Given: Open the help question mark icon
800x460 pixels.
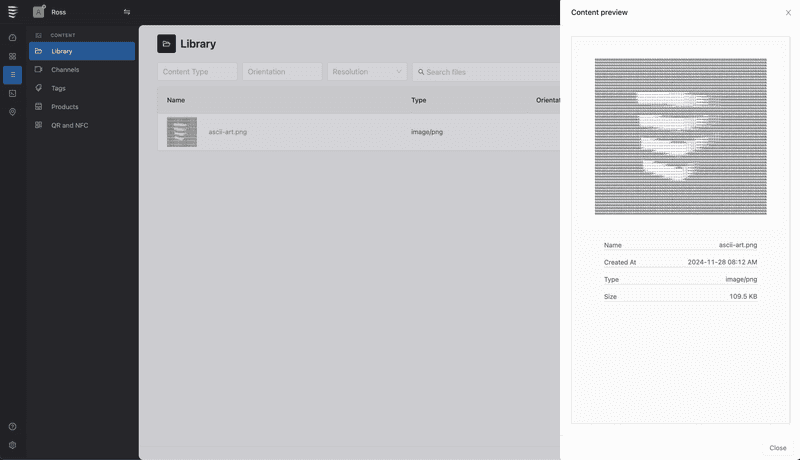Looking at the screenshot, I should click(x=12, y=427).
